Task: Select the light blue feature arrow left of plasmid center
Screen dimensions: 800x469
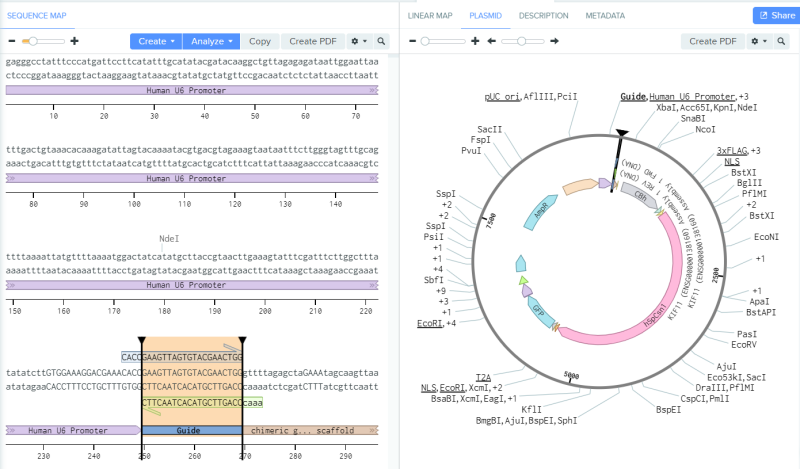Action: [520, 263]
